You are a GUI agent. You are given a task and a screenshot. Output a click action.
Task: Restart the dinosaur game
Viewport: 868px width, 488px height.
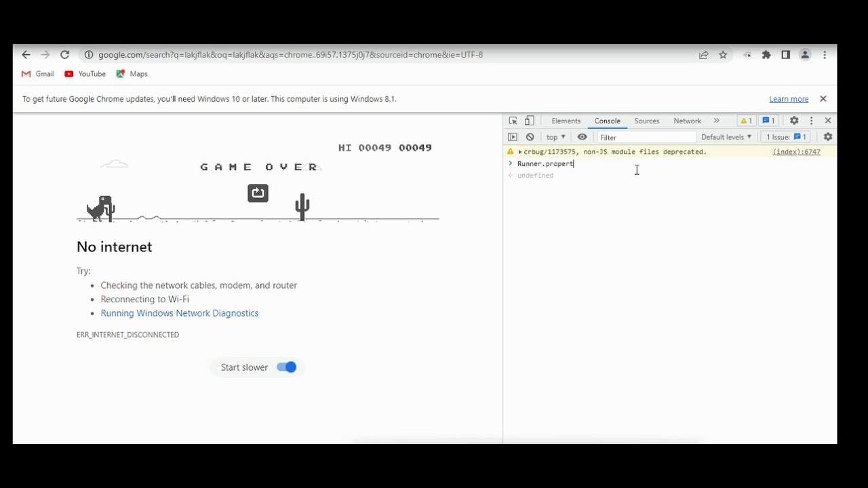point(258,193)
